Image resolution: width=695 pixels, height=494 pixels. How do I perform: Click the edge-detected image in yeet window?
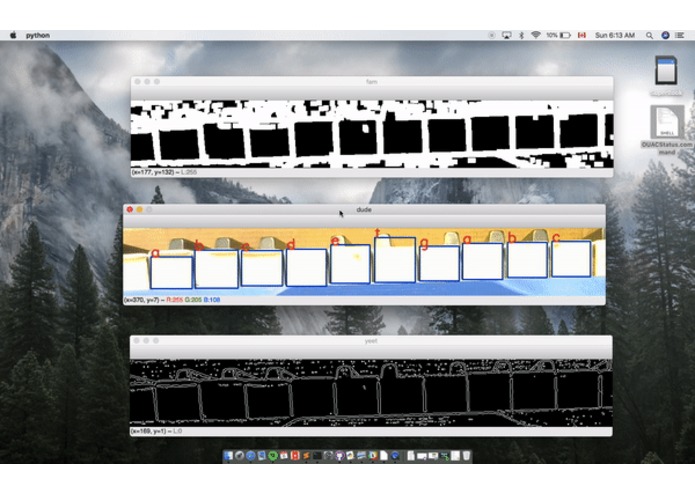click(x=371, y=393)
